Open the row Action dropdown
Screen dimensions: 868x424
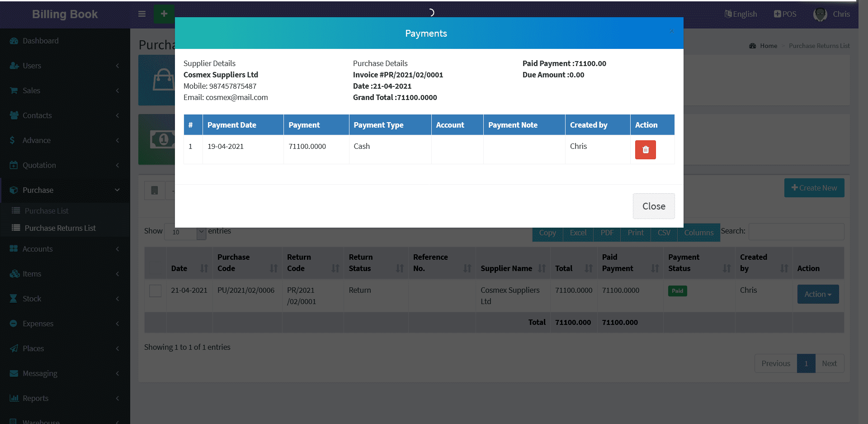pos(817,294)
